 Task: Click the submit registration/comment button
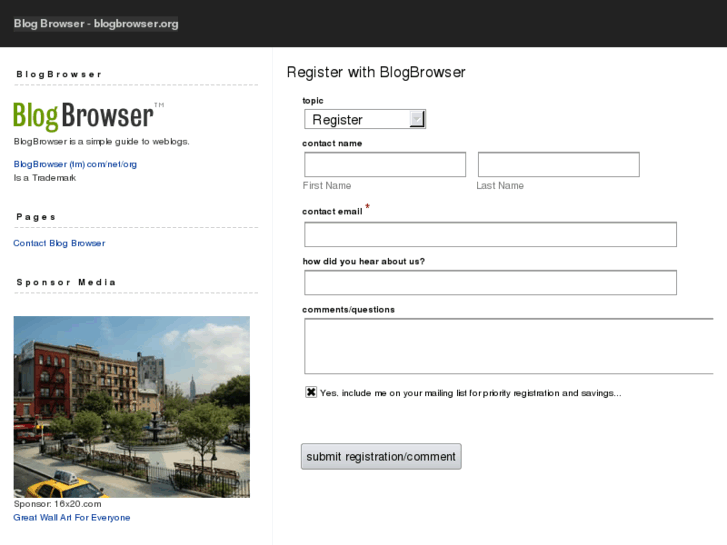(381, 456)
